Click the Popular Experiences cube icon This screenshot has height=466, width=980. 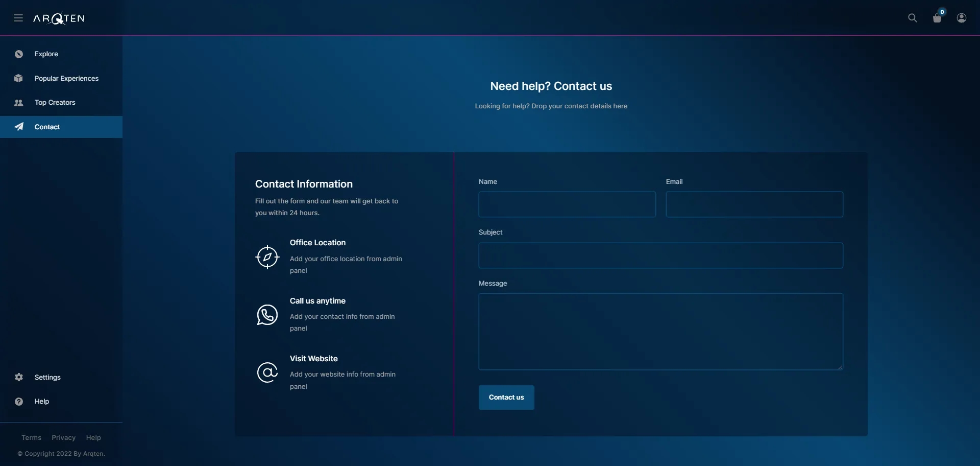pos(19,78)
